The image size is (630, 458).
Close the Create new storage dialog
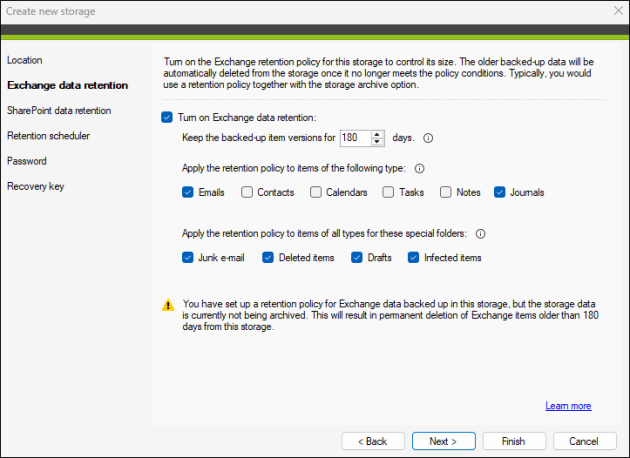coord(618,11)
